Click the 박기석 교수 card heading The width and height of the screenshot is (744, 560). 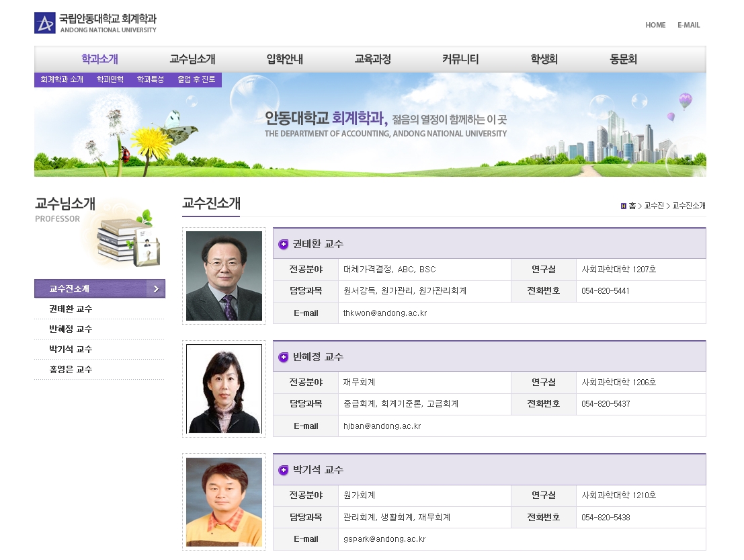[318, 470]
